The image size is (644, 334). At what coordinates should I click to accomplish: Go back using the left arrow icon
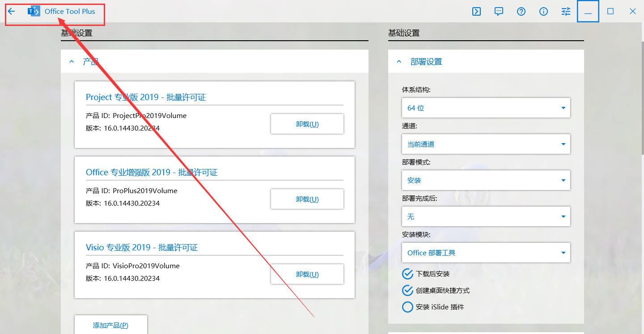point(12,12)
